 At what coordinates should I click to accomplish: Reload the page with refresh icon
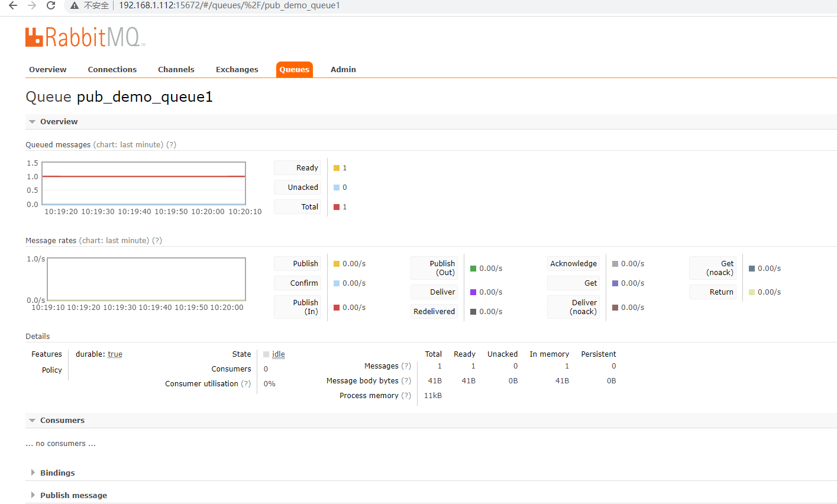click(51, 5)
